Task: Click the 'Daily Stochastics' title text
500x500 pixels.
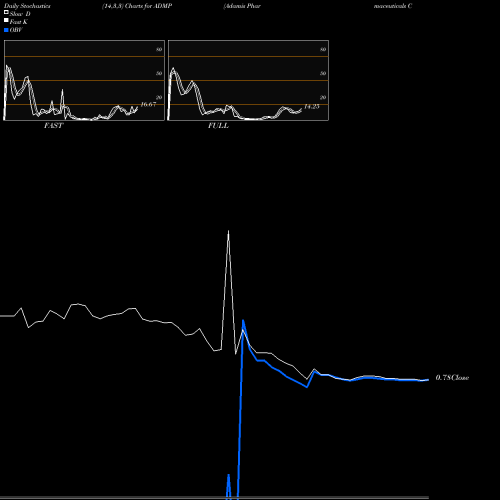Action: pos(27,6)
